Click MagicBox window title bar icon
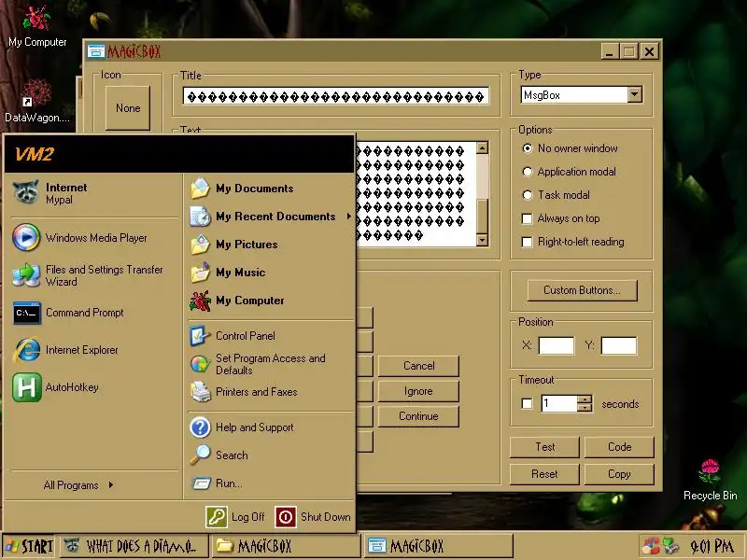 point(96,51)
